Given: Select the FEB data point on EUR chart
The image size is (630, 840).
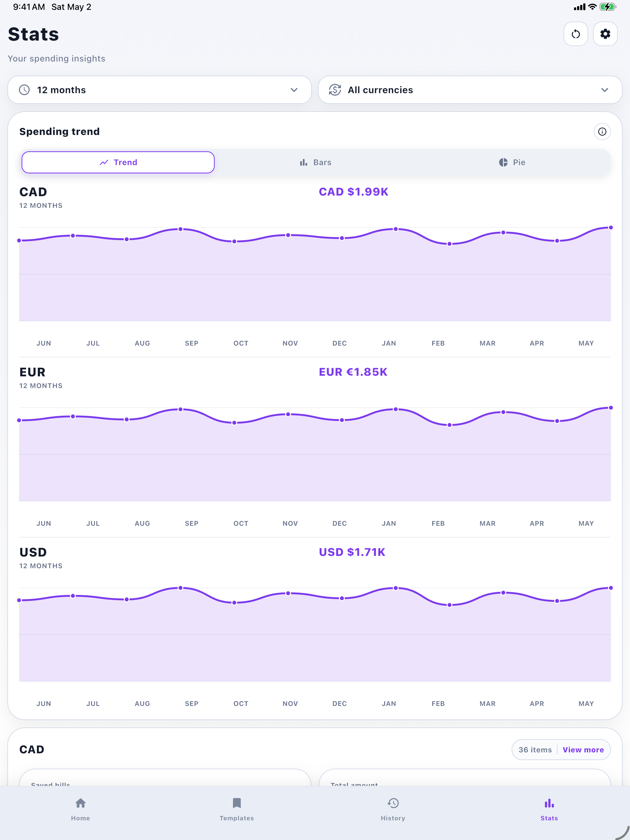Looking at the screenshot, I should coord(449,425).
